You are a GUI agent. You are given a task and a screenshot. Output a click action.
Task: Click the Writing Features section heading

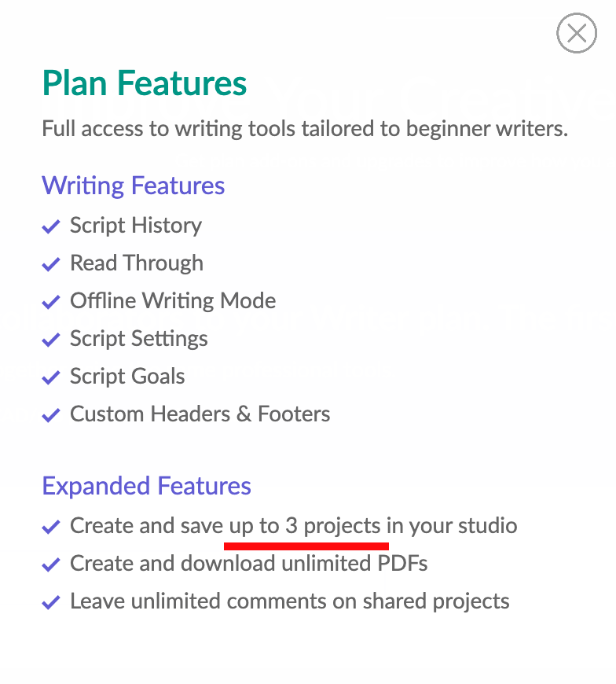tap(133, 186)
